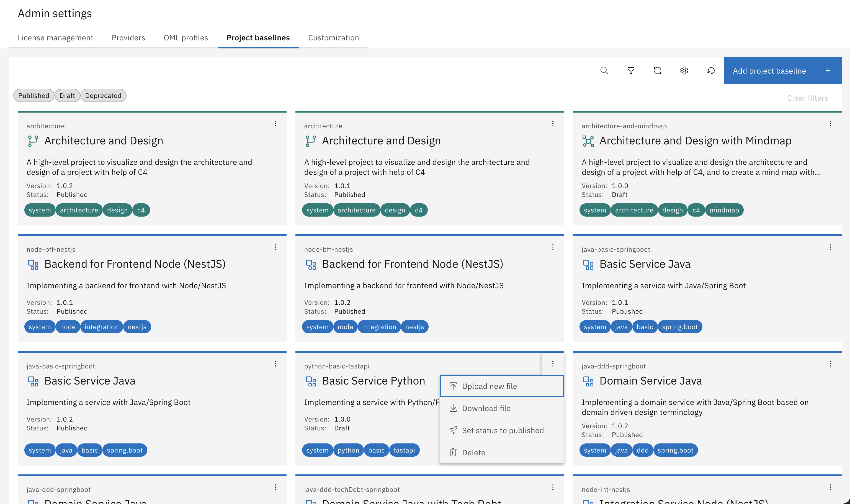Image resolution: width=850 pixels, height=504 pixels.
Task: Toggle the Deprecated status filter chip
Action: pyautogui.click(x=103, y=95)
